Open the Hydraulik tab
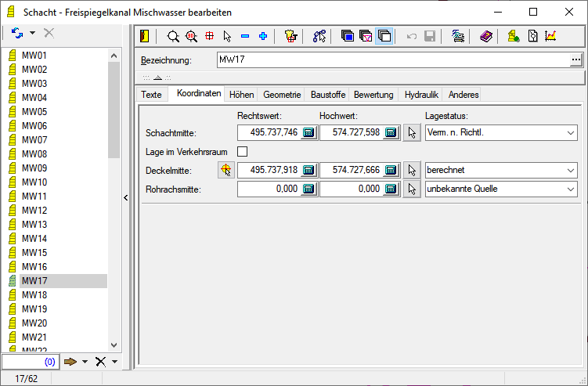588x386 pixels. coord(421,94)
